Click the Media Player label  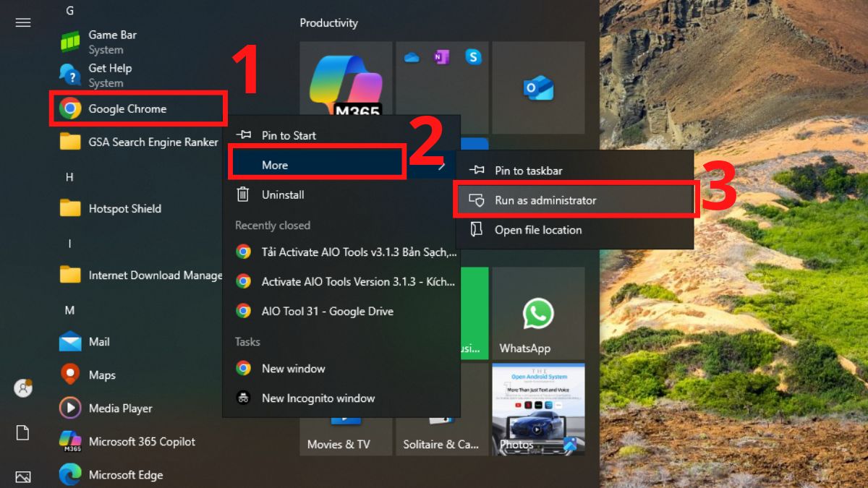tap(120, 408)
